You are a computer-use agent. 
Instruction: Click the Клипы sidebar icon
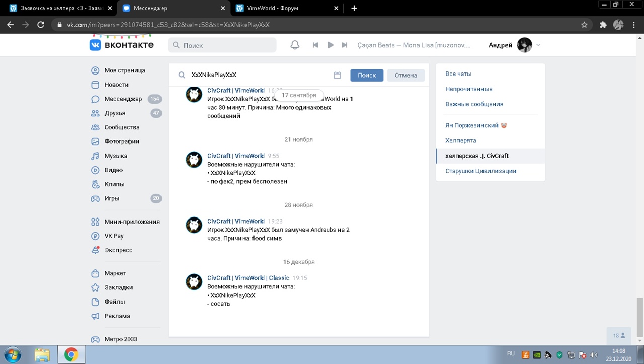pyautogui.click(x=95, y=184)
